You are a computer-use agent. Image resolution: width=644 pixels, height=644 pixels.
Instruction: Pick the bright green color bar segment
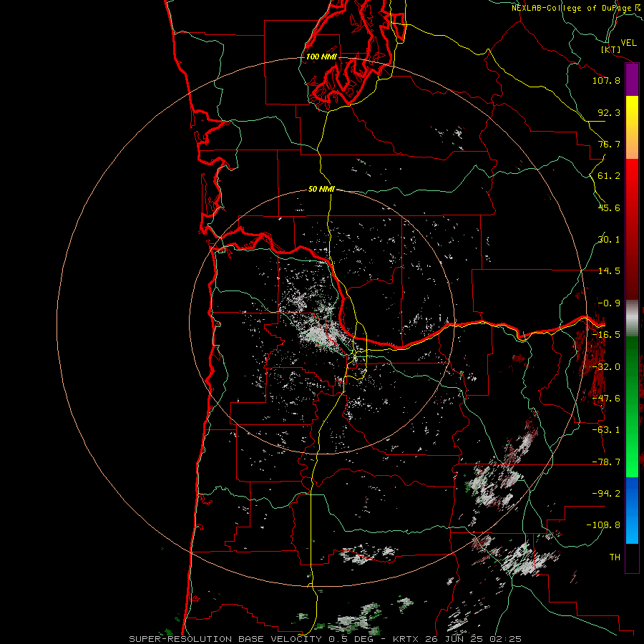[x=632, y=406]
